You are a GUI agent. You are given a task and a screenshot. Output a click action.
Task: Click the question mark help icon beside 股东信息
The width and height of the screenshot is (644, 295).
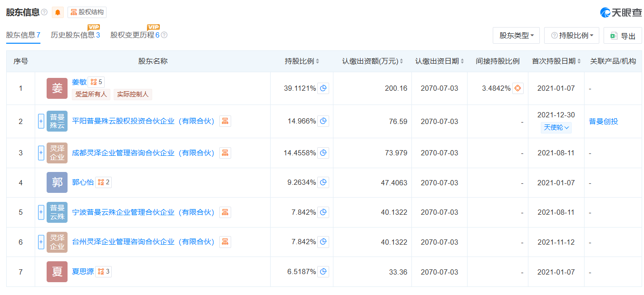tap(43, 12)
